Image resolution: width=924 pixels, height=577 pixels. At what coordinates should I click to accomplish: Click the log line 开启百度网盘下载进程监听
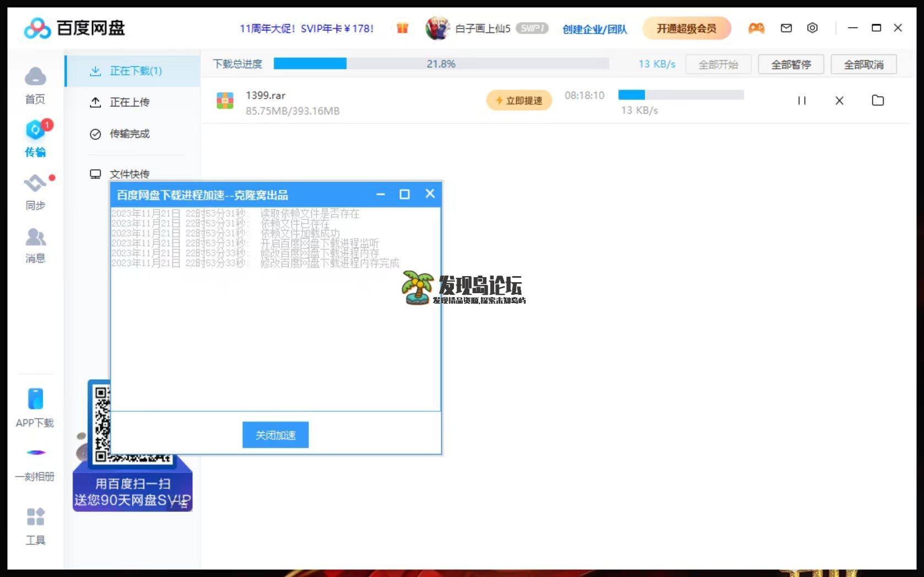(320, 243)
